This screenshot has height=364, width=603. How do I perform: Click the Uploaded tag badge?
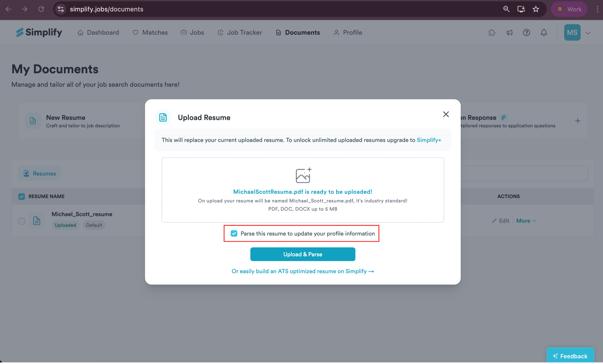pyautogui.click(x=65, y=225)
